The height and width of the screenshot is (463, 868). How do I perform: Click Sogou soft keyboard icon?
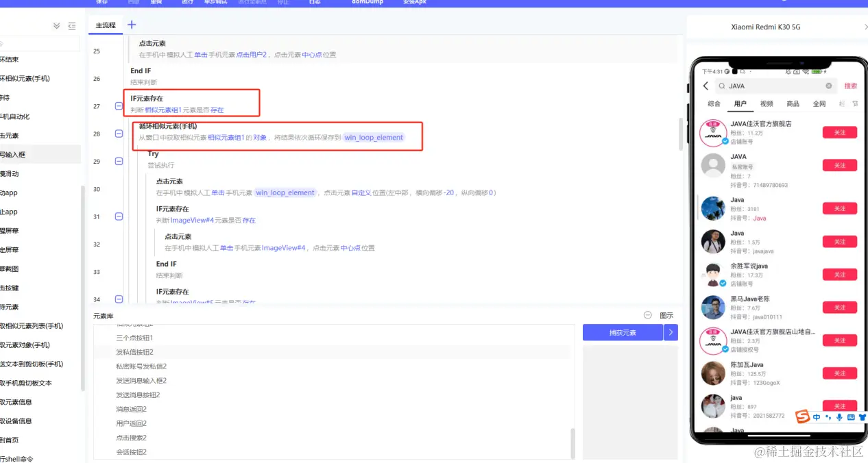851,417
